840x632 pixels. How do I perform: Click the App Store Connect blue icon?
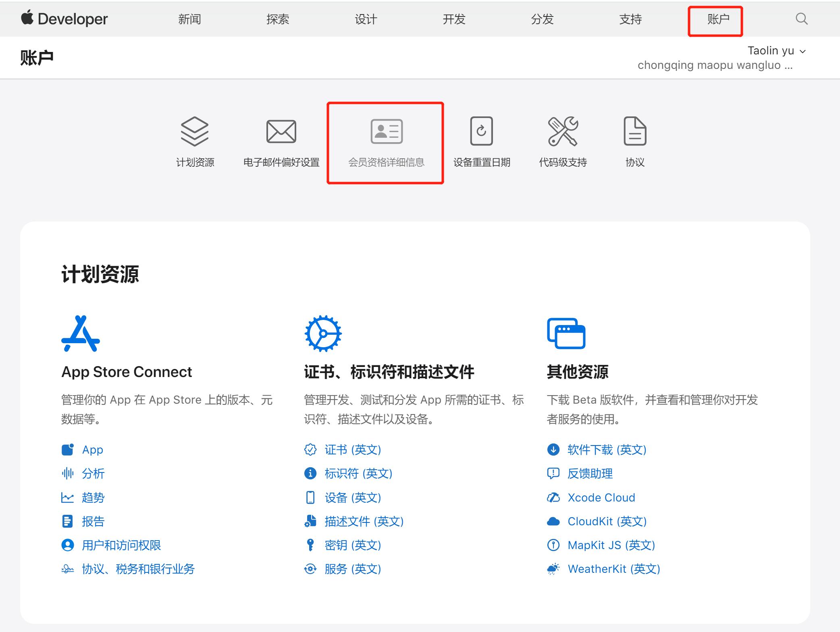click(80, 332)
